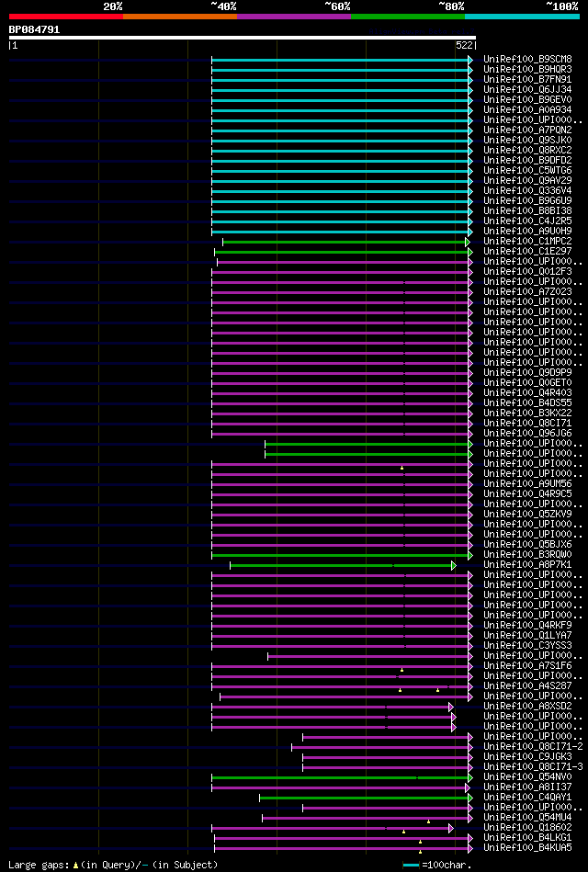
Task: Open the isoform hit UniRef100_Q8CI71-2
Action: (x=533, y=747)
